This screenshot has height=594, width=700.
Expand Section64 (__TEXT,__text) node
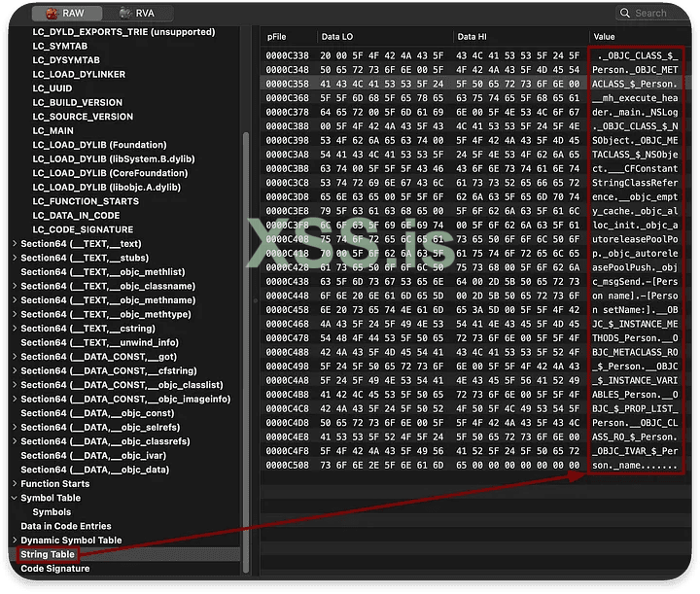pos(15,243)
